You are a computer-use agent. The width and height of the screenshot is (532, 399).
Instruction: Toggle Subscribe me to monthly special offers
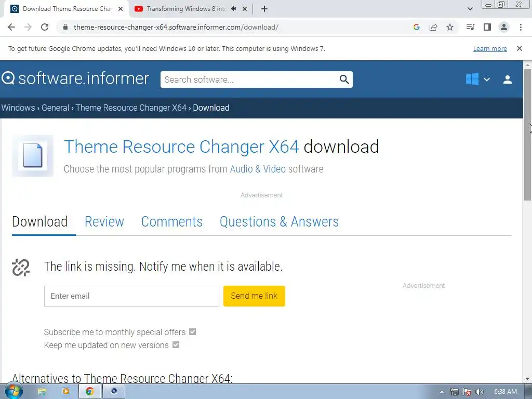pyautogui.click(x=192, y=332)
